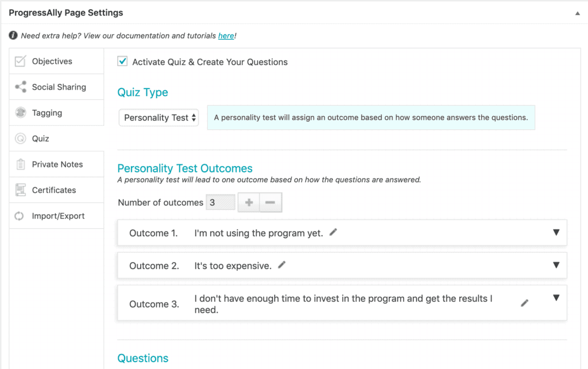588x369 pixels.
Task: Click the info icon beside the help message
Action: pyautogui.click(x=13, y=35)
